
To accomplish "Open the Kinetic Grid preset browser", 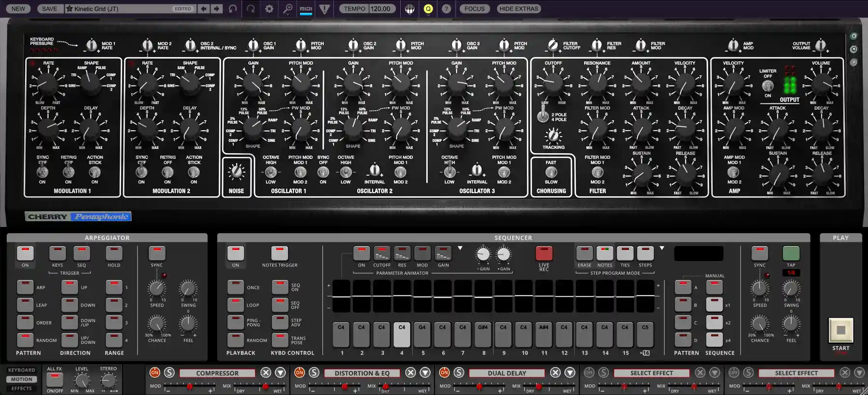I will (x=130, y=9).
